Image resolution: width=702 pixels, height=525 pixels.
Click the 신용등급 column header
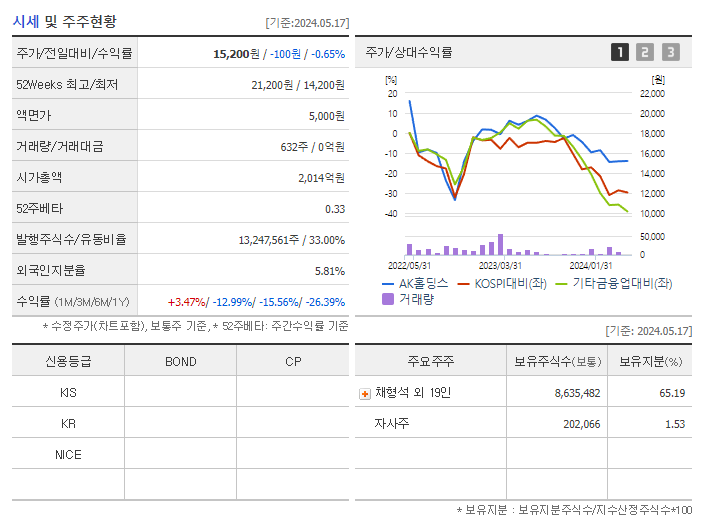click(68, 361)
